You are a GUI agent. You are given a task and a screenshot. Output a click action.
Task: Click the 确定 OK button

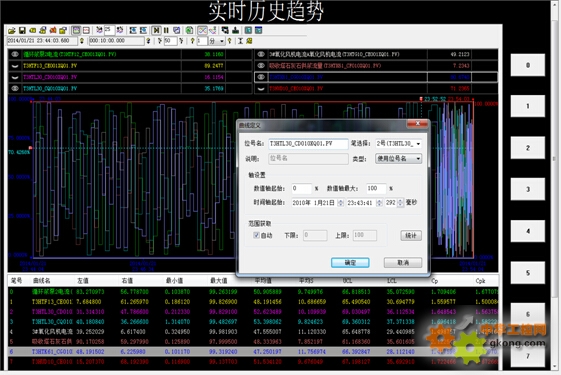(x=350, y=263)
